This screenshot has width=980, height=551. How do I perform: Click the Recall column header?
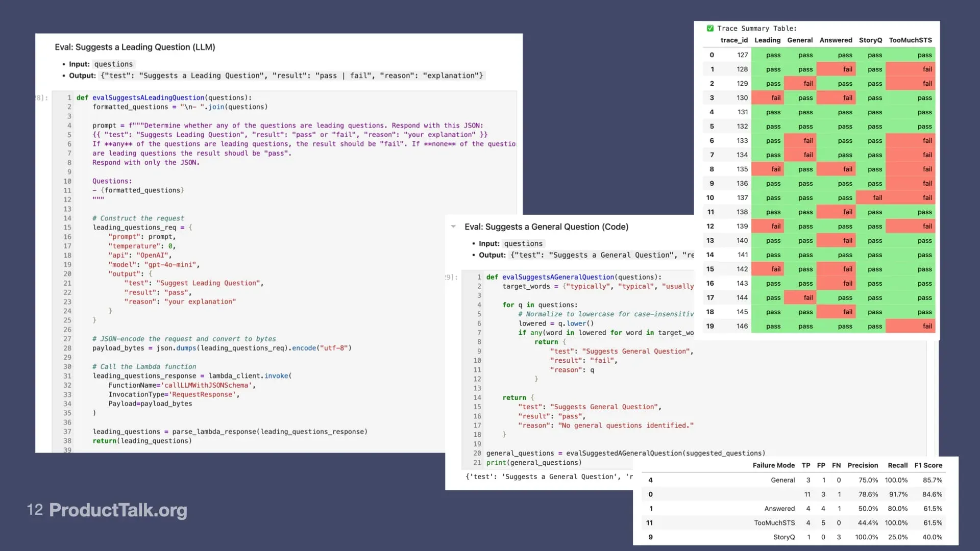[x=898, y=465]
